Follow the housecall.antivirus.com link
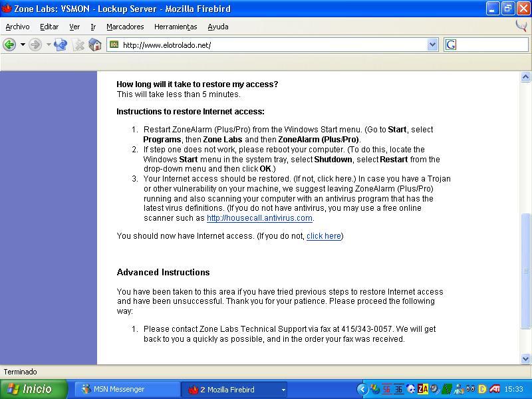Image resolution: width=532 pixels, height=399 pixels. pyautogui.click(x=259, y=218)
